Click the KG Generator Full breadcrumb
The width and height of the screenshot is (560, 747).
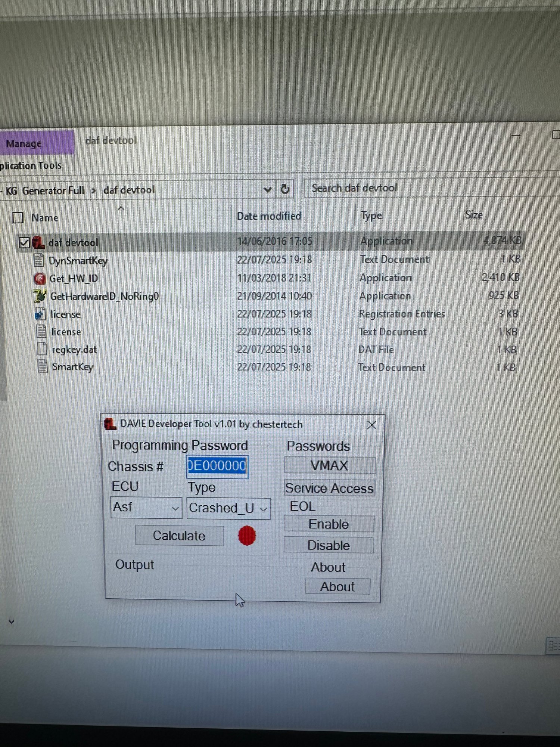coord(45,190)
